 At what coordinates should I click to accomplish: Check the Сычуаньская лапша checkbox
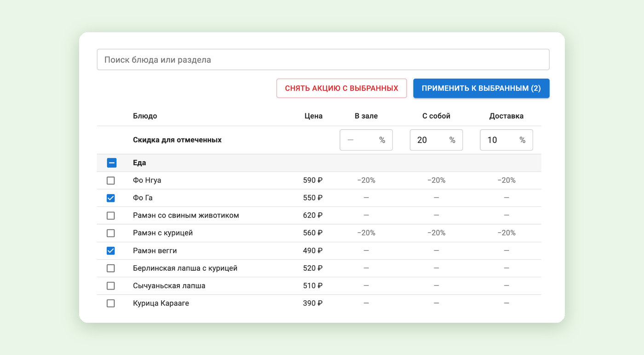point(111,286)
